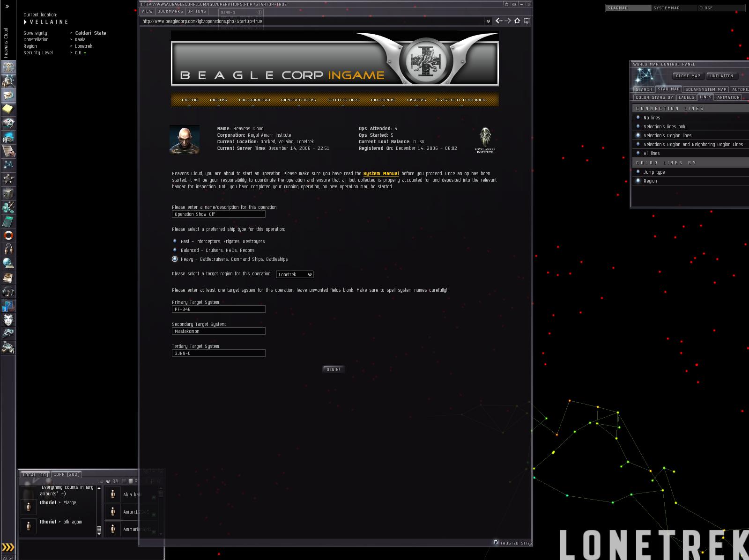This screenshot has width=749, height=560.
Task: Select Balanced ship type radio button
Action: coord(175,250)
